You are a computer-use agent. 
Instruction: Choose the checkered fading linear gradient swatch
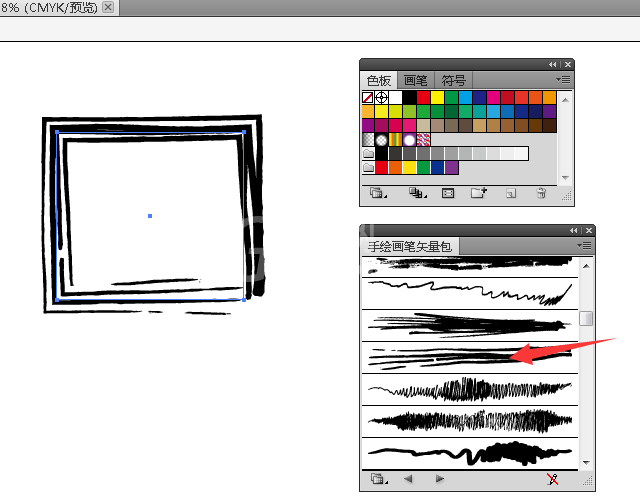368,140
